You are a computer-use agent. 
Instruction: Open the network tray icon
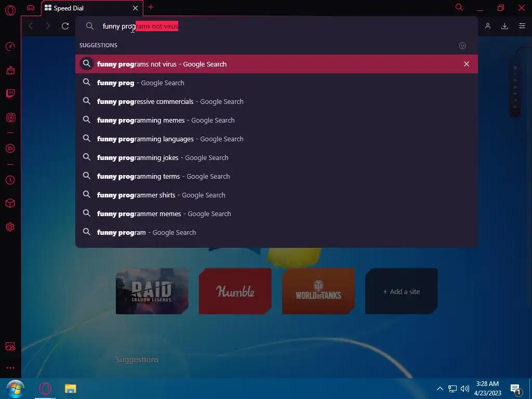(x=453, y=389)
